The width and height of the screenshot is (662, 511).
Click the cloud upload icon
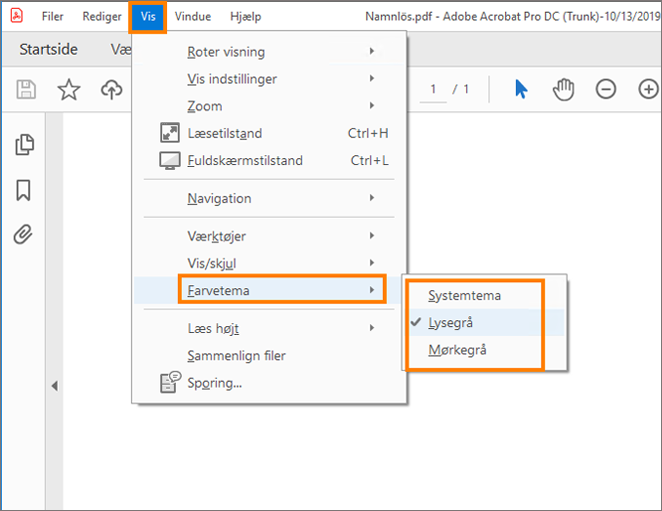click(110, 90)
